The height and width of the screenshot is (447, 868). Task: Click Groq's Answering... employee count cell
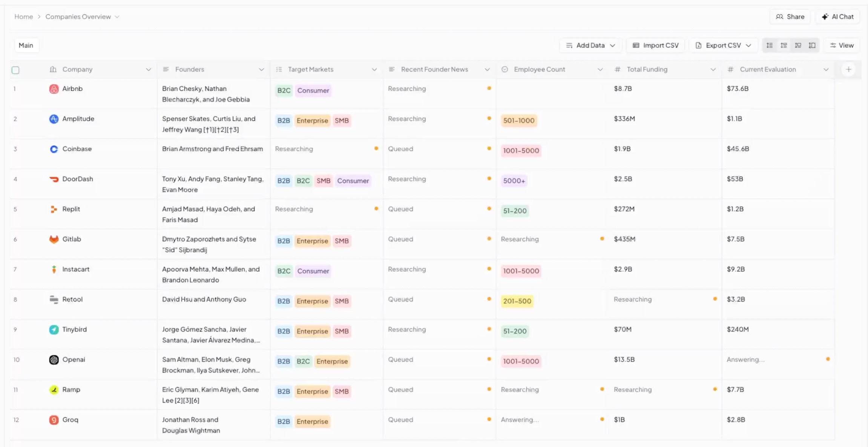[x=552, y=425]
